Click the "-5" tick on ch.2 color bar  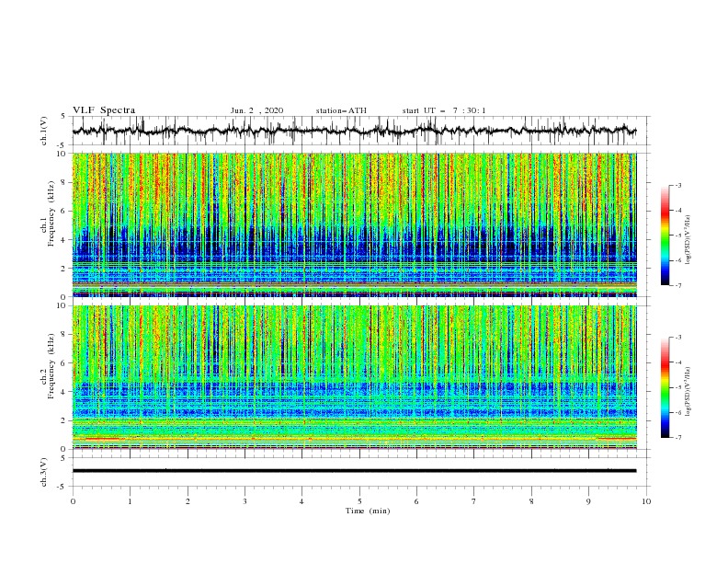[677, 387]
